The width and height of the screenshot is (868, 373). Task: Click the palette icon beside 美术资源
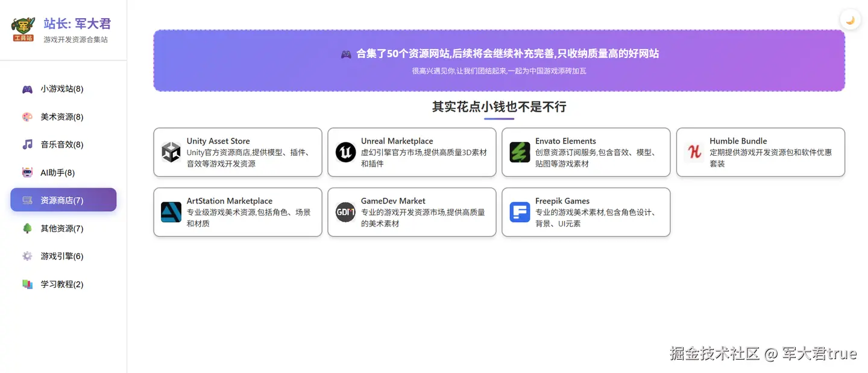27,117
